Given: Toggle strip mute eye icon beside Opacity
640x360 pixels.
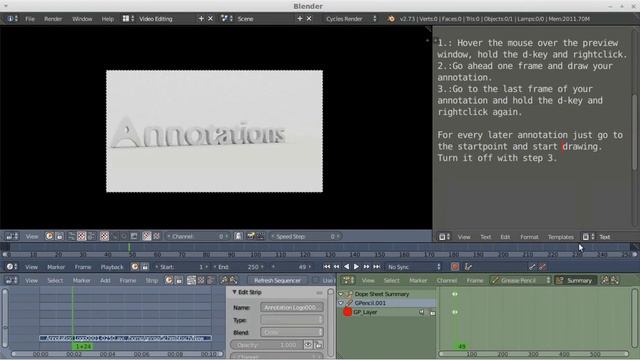Looking at the screenshot, I should [308, 345].
